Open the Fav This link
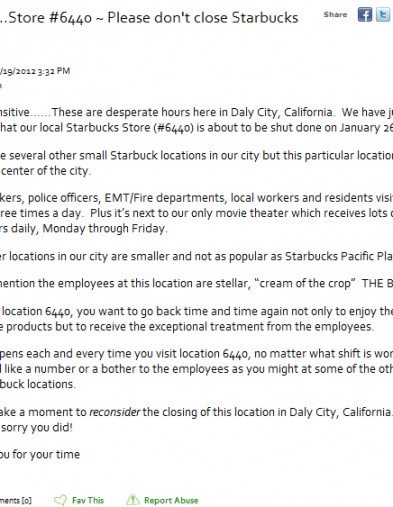 coord(88,500)
